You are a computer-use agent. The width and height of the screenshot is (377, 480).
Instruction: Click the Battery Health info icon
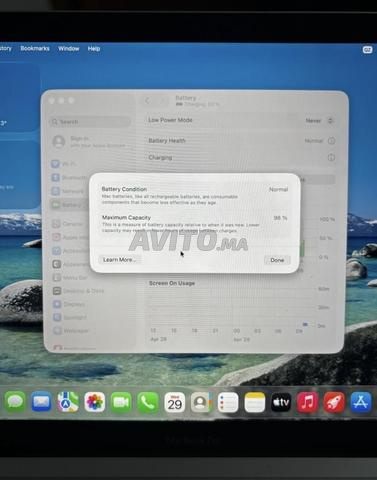click(x=331, y=141)
